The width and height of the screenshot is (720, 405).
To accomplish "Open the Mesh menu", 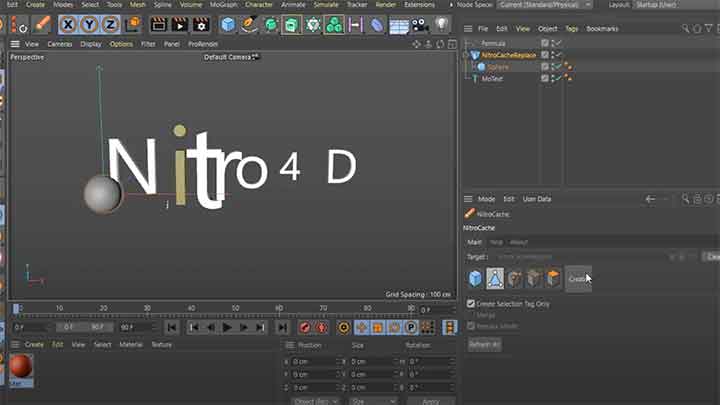I will [x=137, y=5].
